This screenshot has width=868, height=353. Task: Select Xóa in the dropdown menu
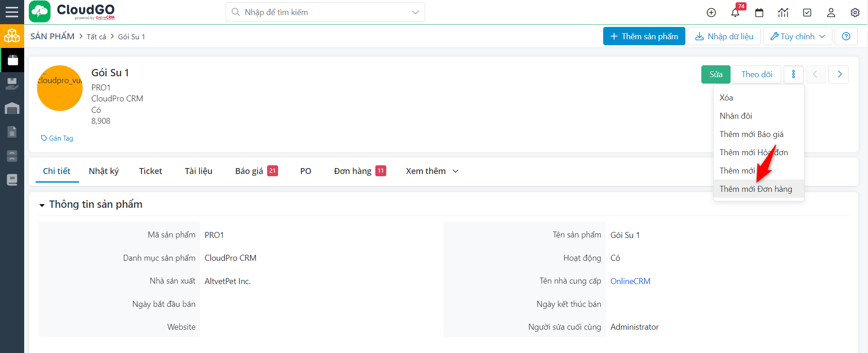(x=759, y=98)
